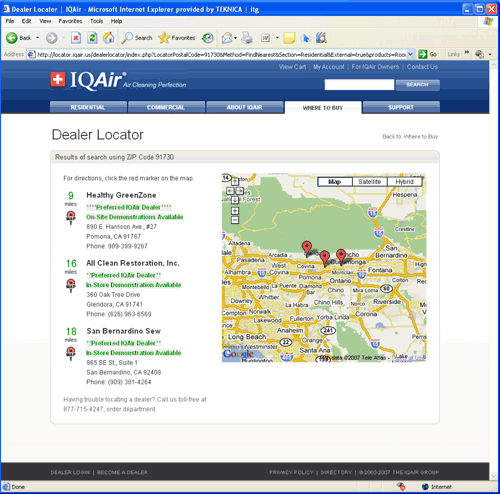Open the File menu

[10, 21]
